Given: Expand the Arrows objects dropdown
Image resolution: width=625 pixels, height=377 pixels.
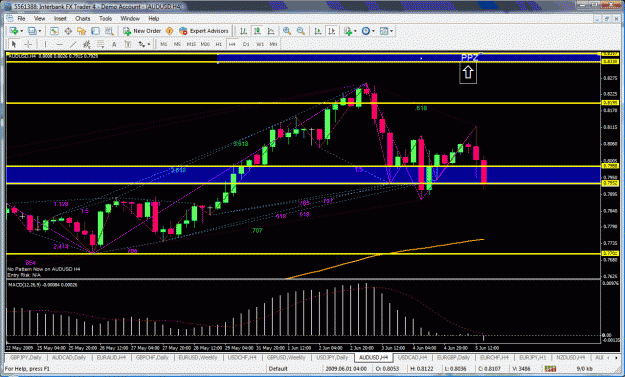Looking at the screenshot, I should pyautogui.click(x=149, y=44).
